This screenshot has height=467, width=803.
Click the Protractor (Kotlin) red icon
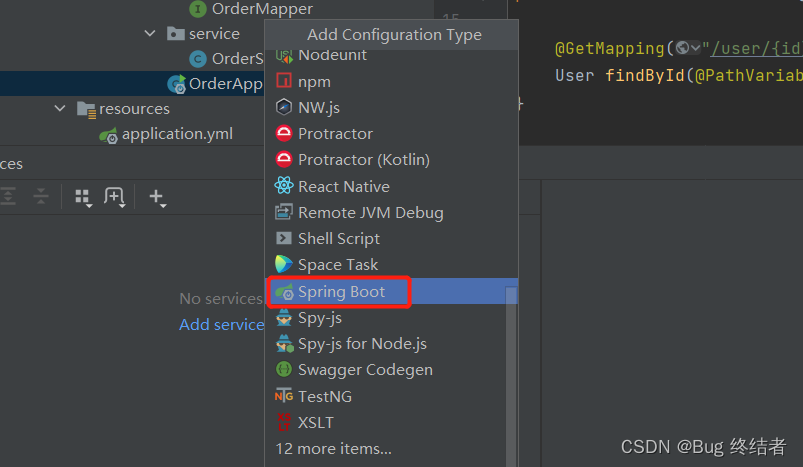(x=284, y=159)
